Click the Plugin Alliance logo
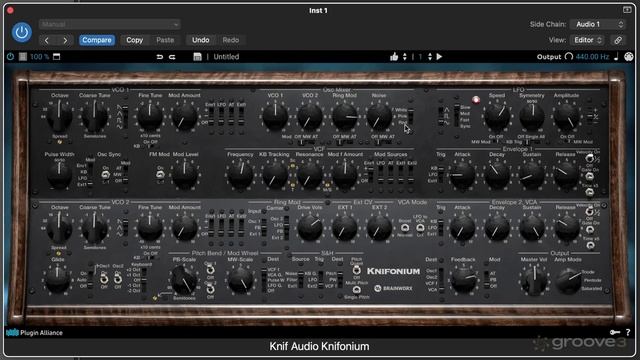The width and height of the screenshot is (640, 360). pos(35,333)
